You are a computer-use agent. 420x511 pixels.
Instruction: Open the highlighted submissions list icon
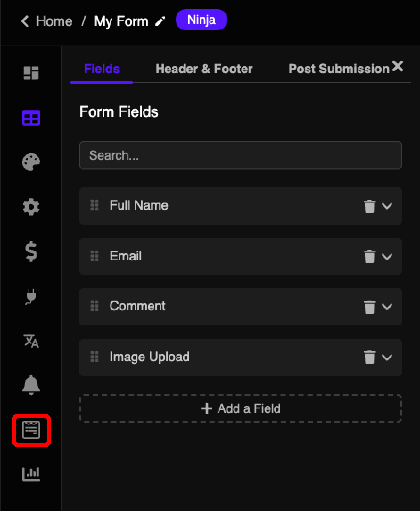(x=31, y=430)
